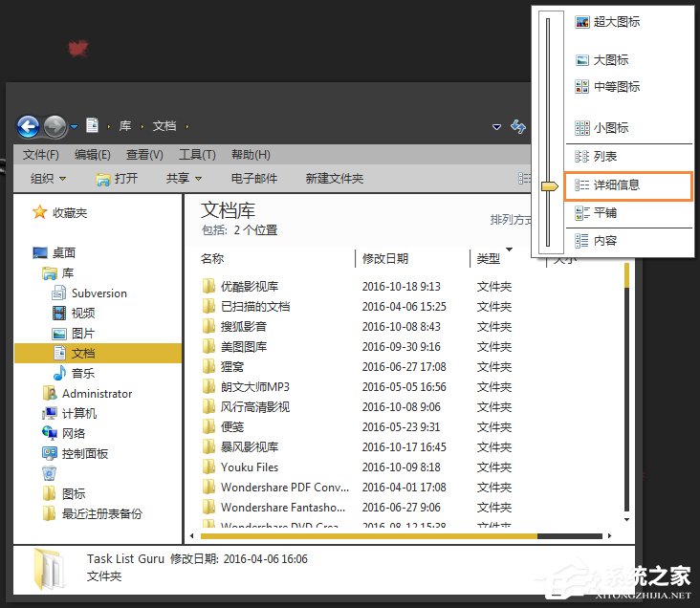Select 库 in the address breadcrumb
The width and height of the screenshot is (700, 608).
tap(125, 126)
